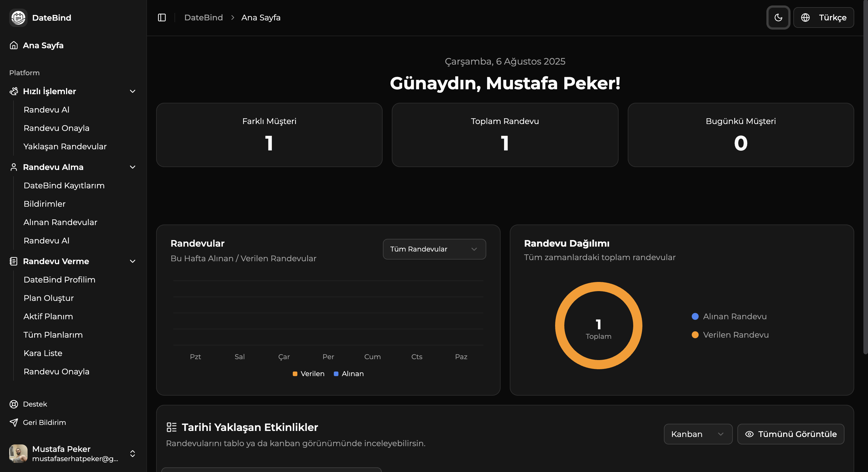Click the Destek lifebuoy icon
Image resolution: width=868 pixels, height=472 pixels.
pos(14,404)
